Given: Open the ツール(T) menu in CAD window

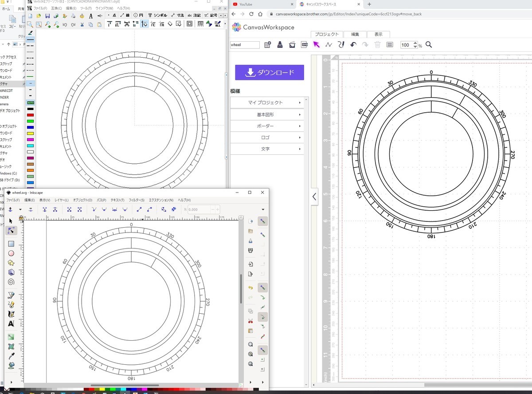Looking at the screenshot, I should [86, 8].
